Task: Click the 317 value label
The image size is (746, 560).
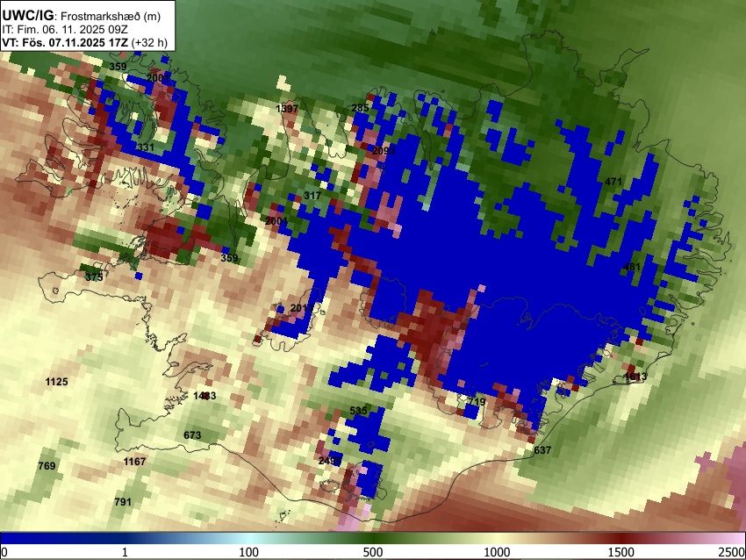Action: 312,196
